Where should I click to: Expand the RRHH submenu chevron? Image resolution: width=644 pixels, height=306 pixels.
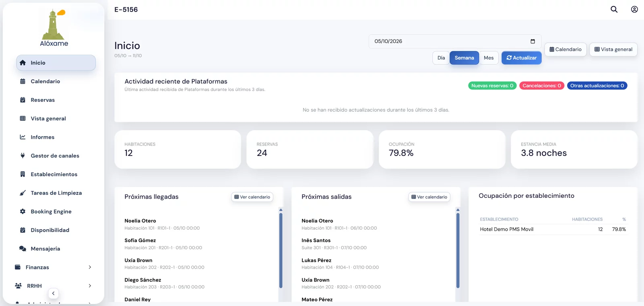pos(90,286)
